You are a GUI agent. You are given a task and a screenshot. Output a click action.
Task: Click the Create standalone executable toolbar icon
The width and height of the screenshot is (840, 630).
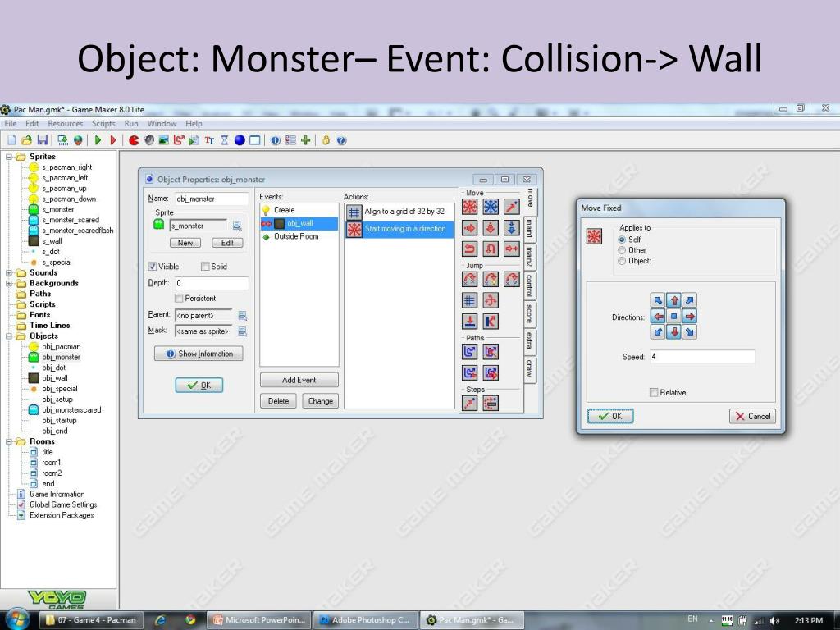[62, 140]
